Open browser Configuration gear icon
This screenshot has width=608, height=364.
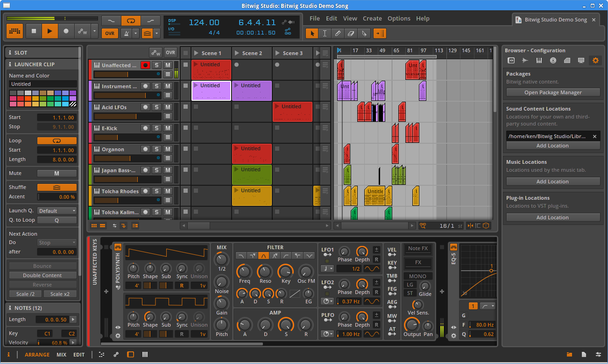point(595,60)
